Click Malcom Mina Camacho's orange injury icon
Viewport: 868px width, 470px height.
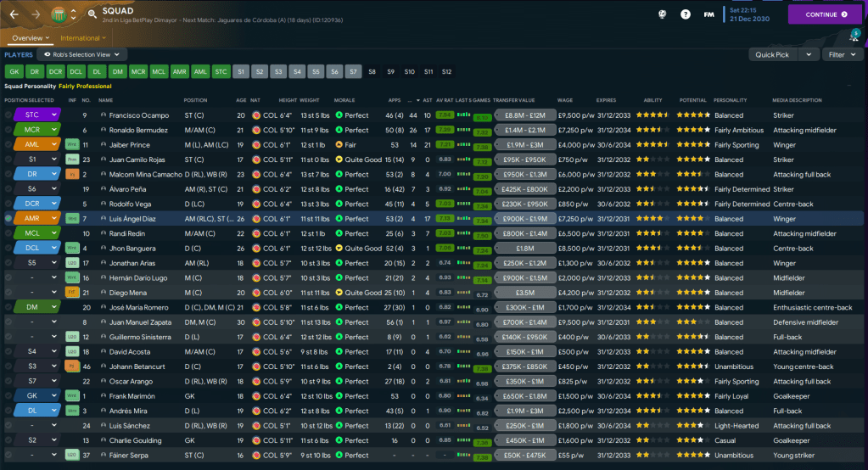(x=72, y=174)
